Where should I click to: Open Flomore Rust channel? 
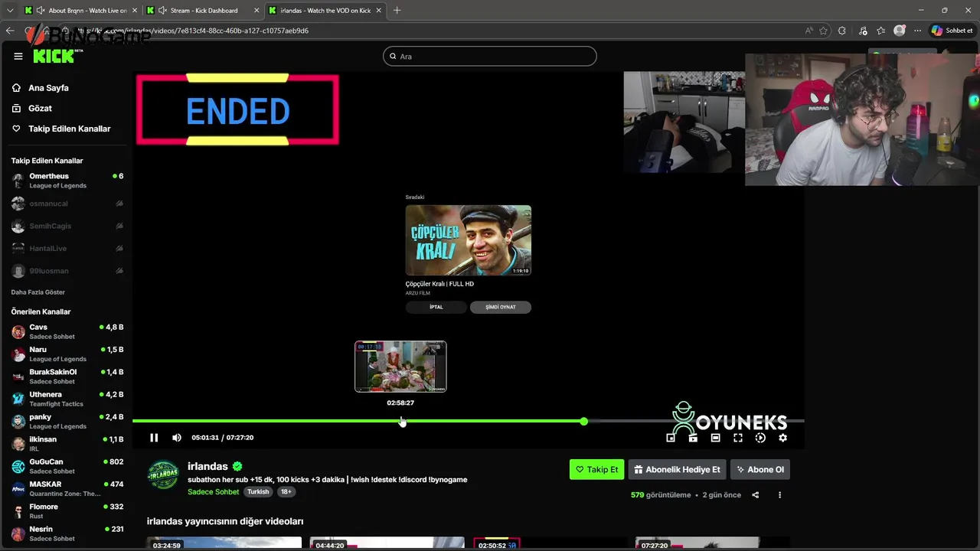click(x=67, y=511)
